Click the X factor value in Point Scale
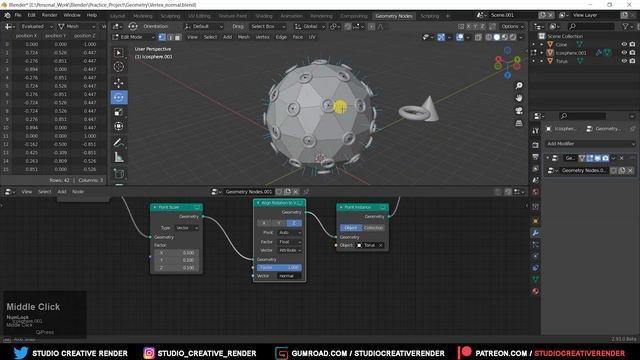Screen dimensions: 640x360 [x=177, y=253]
